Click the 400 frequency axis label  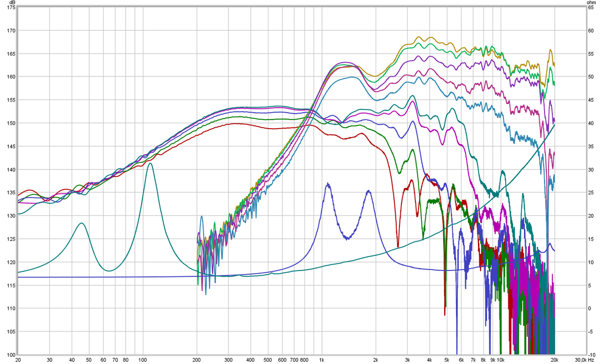tap(251, 360)
